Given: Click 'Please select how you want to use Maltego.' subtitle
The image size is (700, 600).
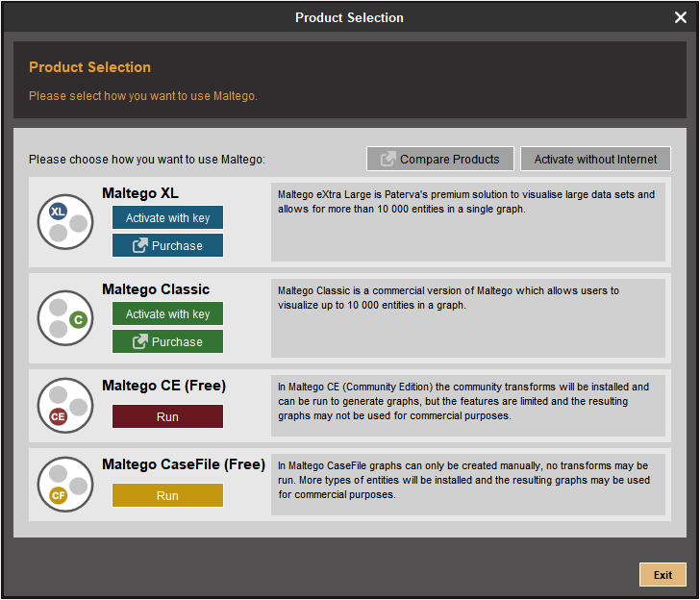Looking at the screenshot, I should pyautogui.click(x=143, y=96).
